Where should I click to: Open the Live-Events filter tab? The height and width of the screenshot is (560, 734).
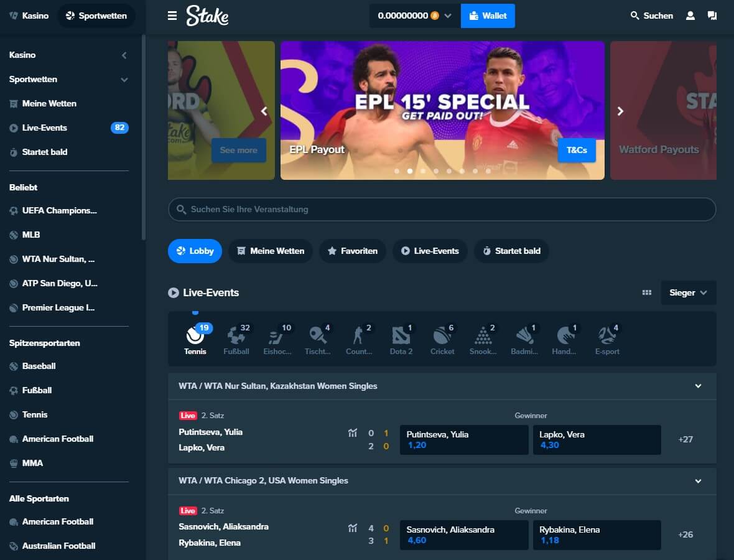[x=430, y=251]
